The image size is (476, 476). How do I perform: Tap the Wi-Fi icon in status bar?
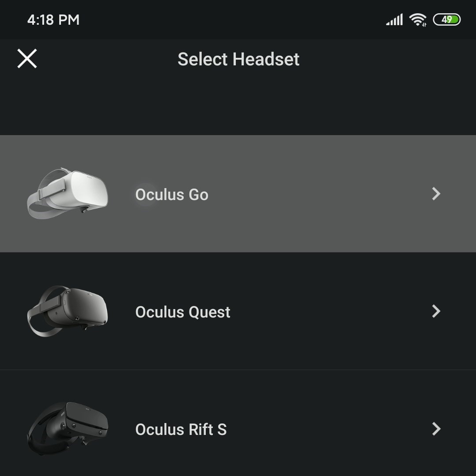(x=417, y=20)
